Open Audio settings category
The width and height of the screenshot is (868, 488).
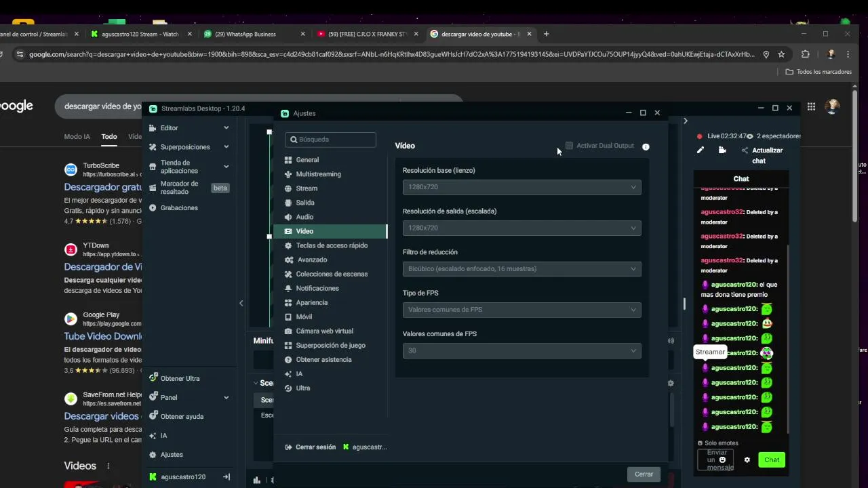(330, 217)
